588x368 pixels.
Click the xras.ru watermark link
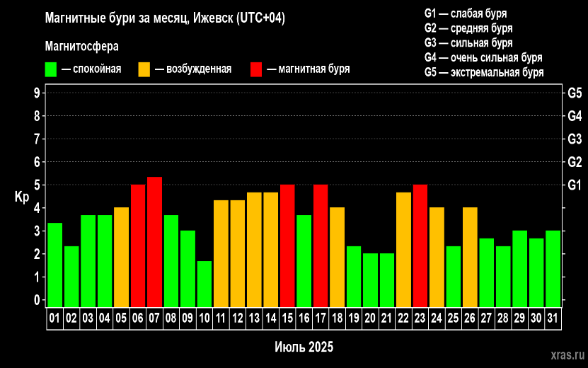point(567,355)
